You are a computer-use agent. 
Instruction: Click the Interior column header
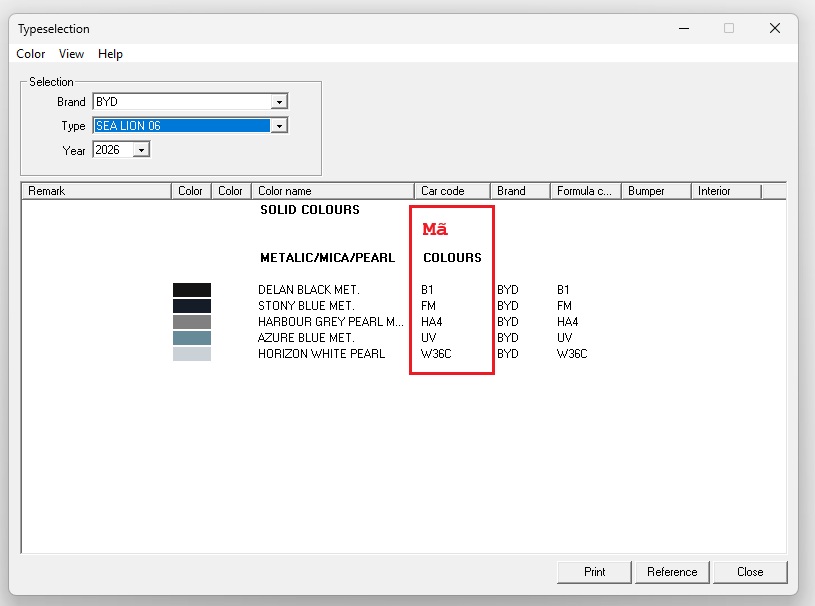coord(726,191)
